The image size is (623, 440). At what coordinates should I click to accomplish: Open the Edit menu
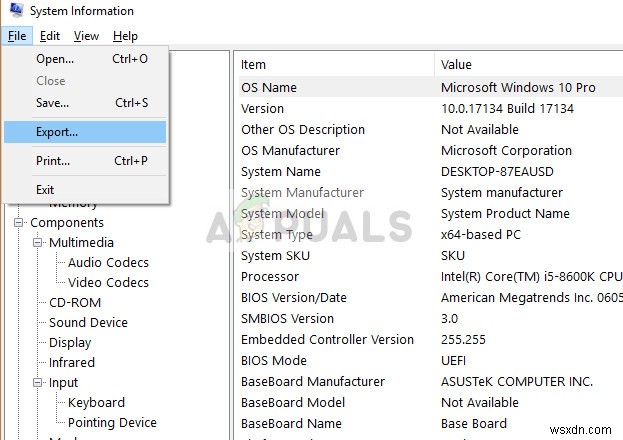click(x=50, y=36)
